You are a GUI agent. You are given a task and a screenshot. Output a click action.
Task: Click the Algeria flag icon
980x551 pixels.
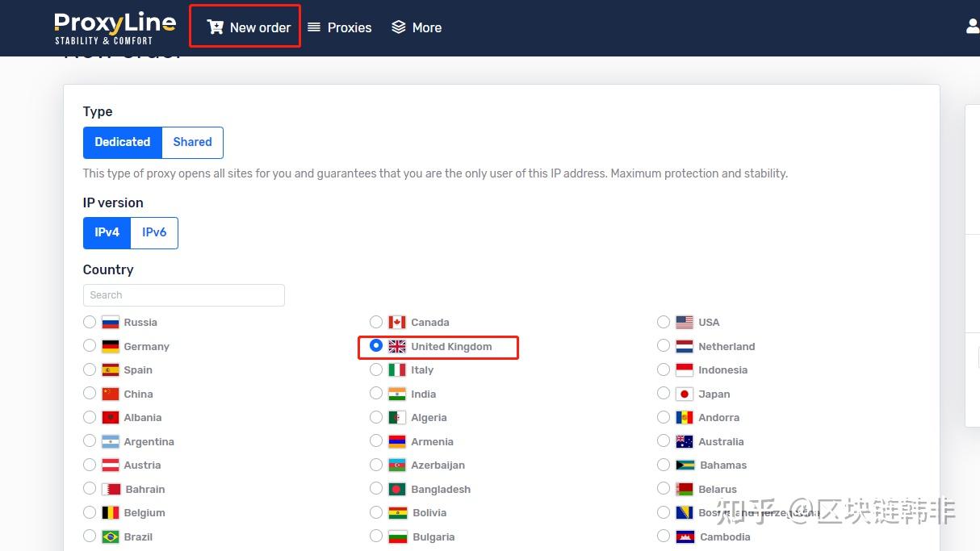click(397, 418)
